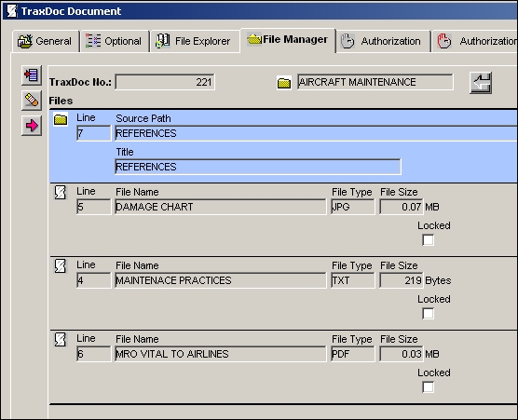Click the JPG file type field

click(353, 207)
